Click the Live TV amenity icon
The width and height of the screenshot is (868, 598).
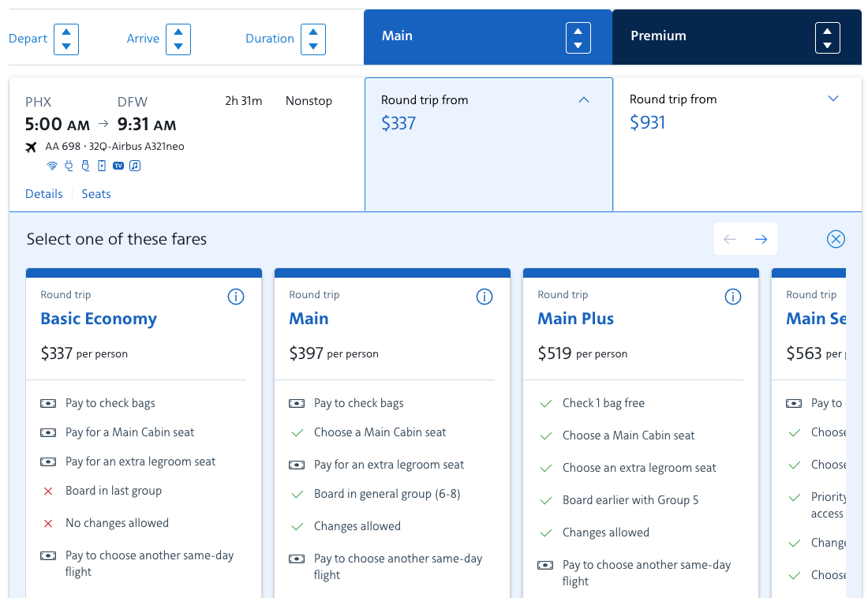(118, 166)
